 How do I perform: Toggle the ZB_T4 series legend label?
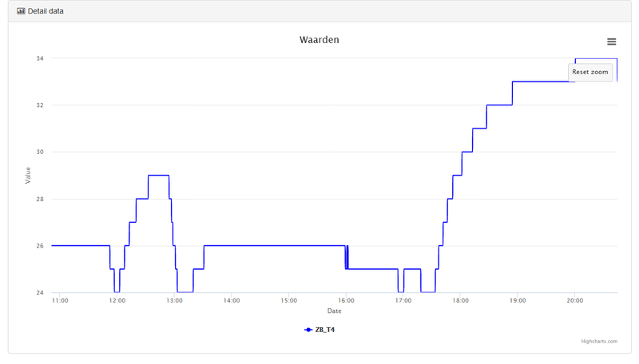pyautogui.click(x=325, y=330)
